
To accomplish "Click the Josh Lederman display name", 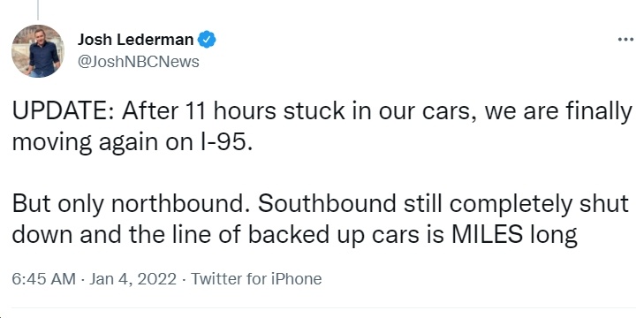I will pyautogui.click(x=135, y=40).
